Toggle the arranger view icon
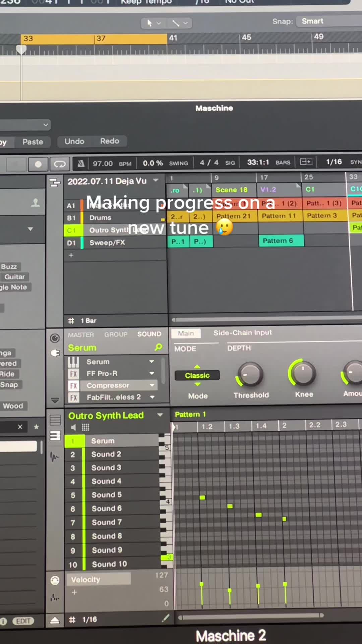 point(55,183)
